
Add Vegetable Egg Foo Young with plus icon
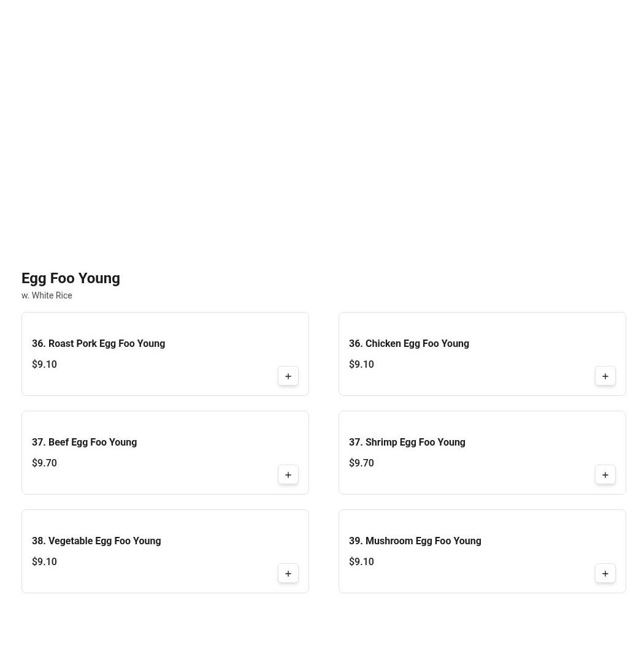[x=288, y=574]
